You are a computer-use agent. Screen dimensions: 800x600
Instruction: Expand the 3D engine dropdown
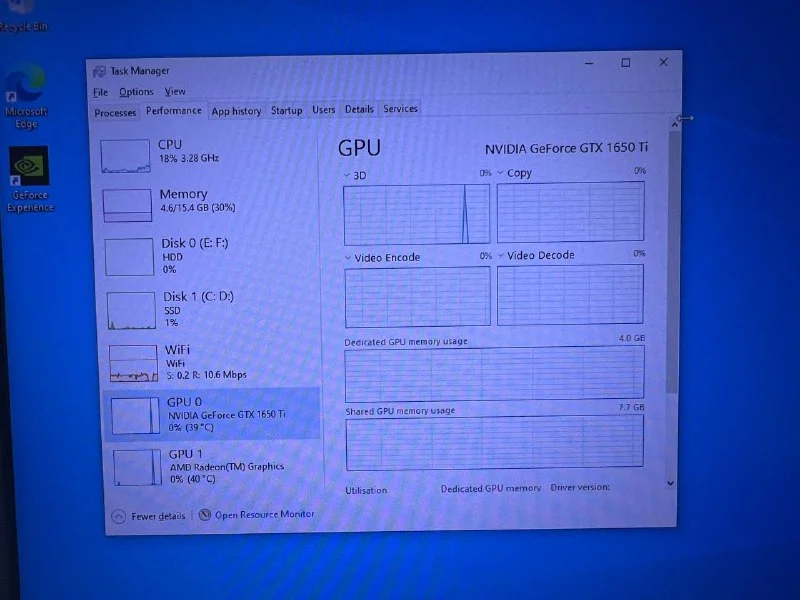click(x=348, y=174)
